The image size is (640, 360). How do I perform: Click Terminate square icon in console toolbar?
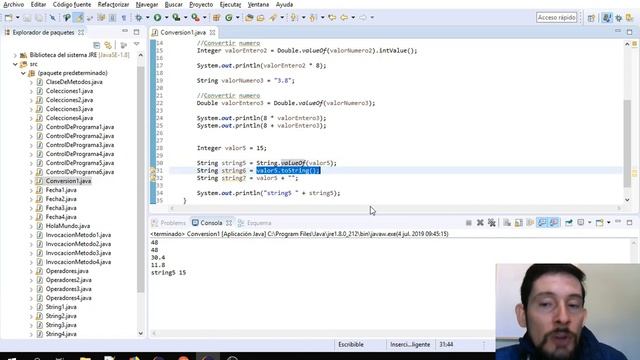pos(469,222)
